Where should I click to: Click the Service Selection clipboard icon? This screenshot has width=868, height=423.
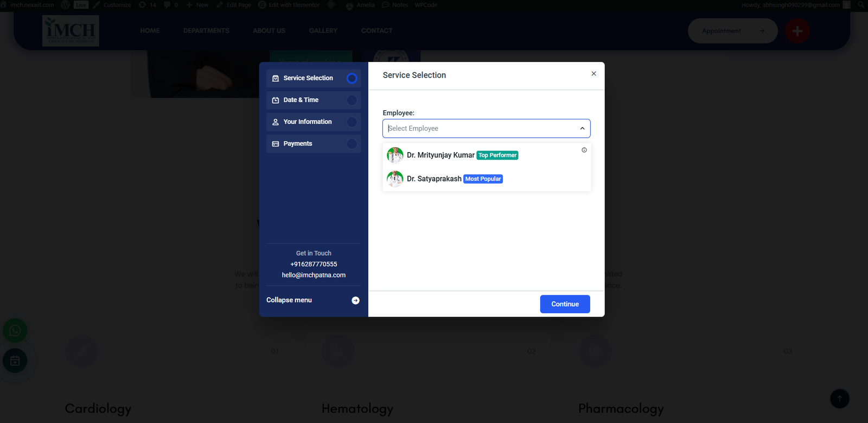(x=276, y=78)
